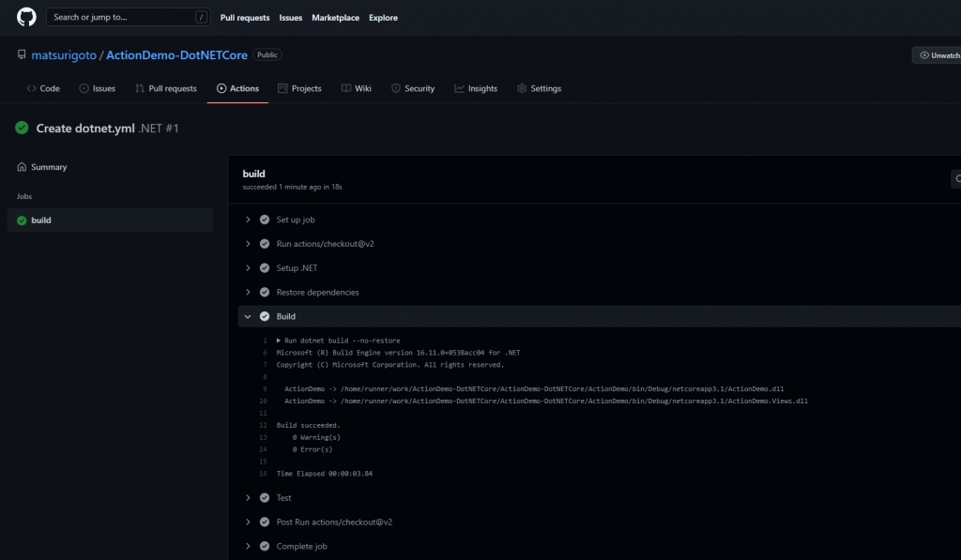Open the GitHub home logo
This screenshot has width=961, height=560.
pyautogui.click(x=26, y=17)
